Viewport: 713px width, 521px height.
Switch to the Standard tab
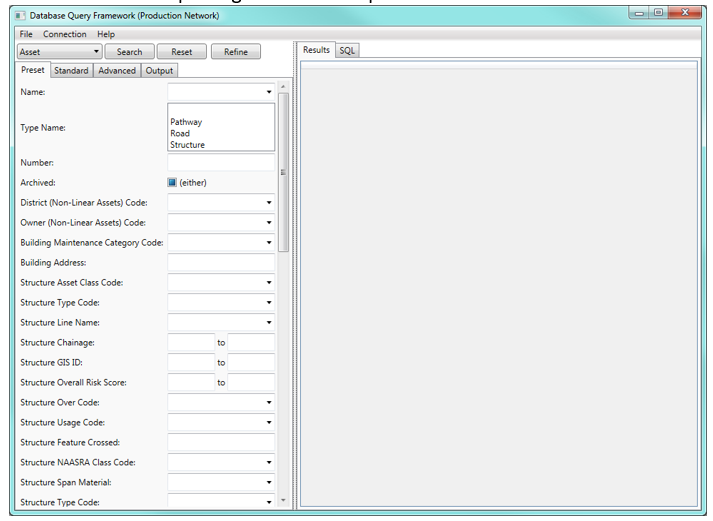71,71
